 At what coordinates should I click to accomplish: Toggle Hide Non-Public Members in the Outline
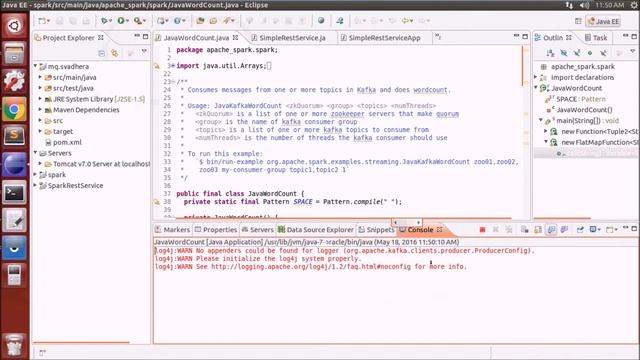pos(590,53)
